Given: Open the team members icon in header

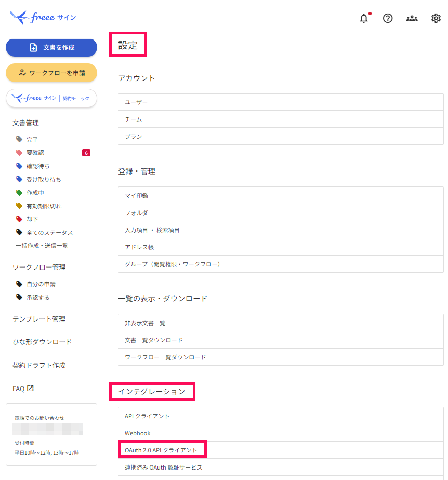Looking at the screenshot, I should click(412, 18).
